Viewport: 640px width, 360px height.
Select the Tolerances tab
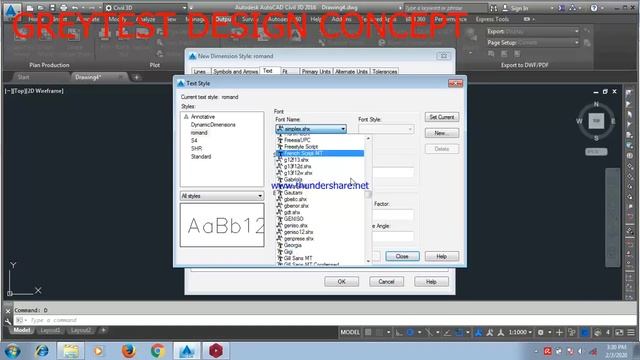(385, 71)
